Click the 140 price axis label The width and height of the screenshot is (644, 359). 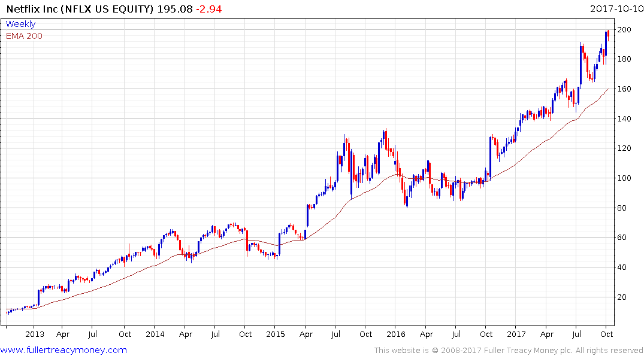624,118
